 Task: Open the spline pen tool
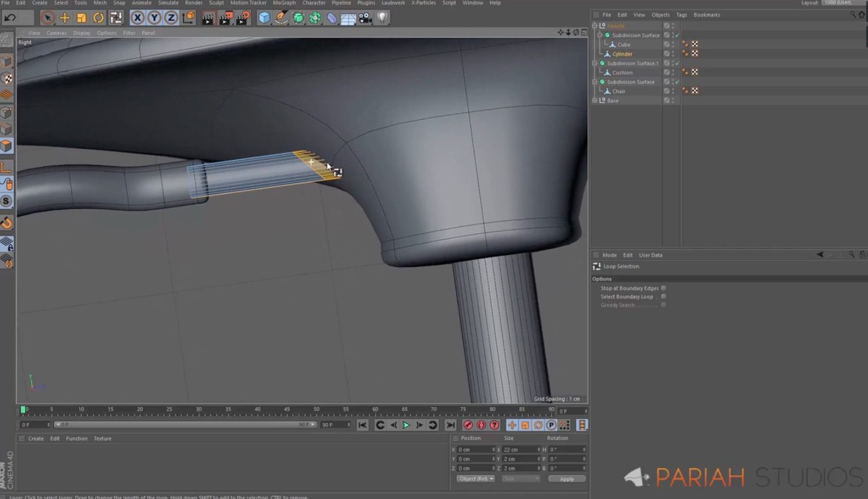[281, 17]
